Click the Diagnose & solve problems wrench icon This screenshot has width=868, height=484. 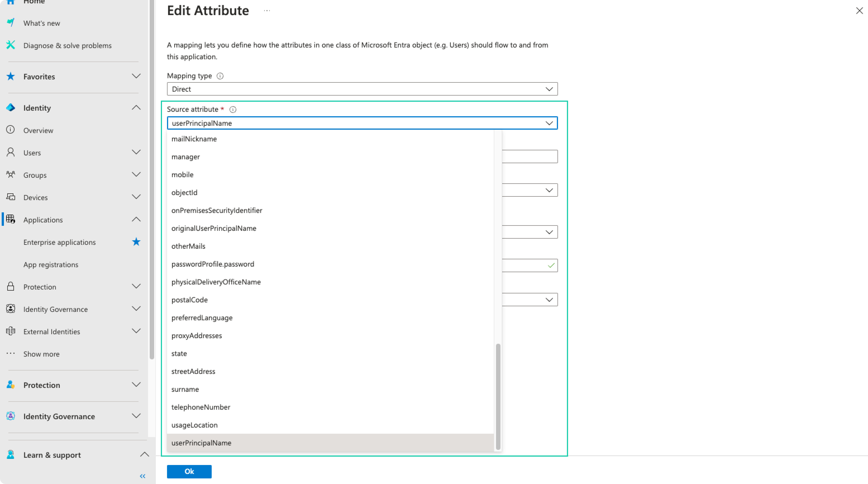11,45
